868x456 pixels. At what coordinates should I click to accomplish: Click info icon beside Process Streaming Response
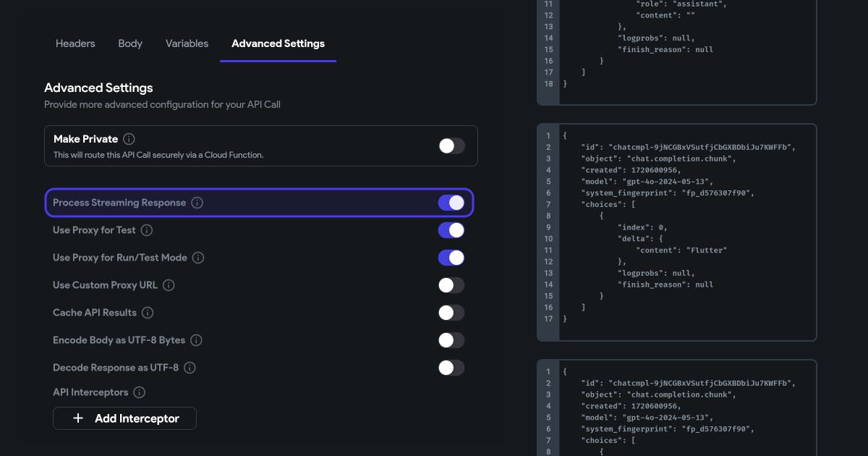197,203
